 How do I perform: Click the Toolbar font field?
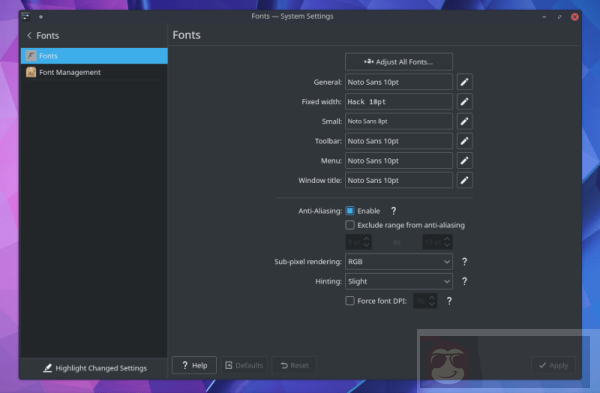[x=399, y=141]
